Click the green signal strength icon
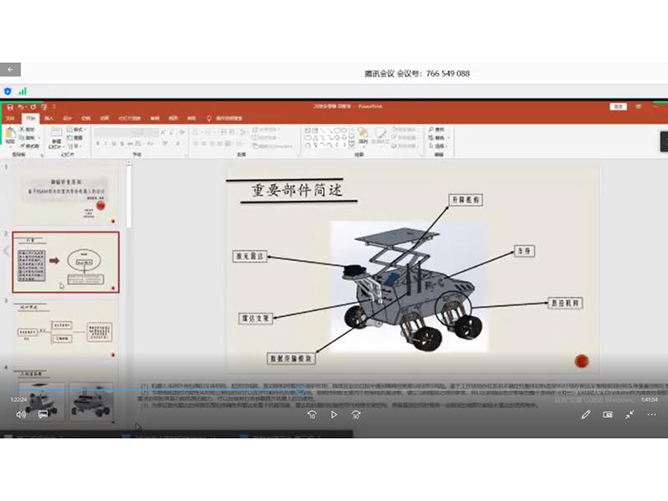The width and height of the screenshot is (668, 501). click(x=22, y=91)
